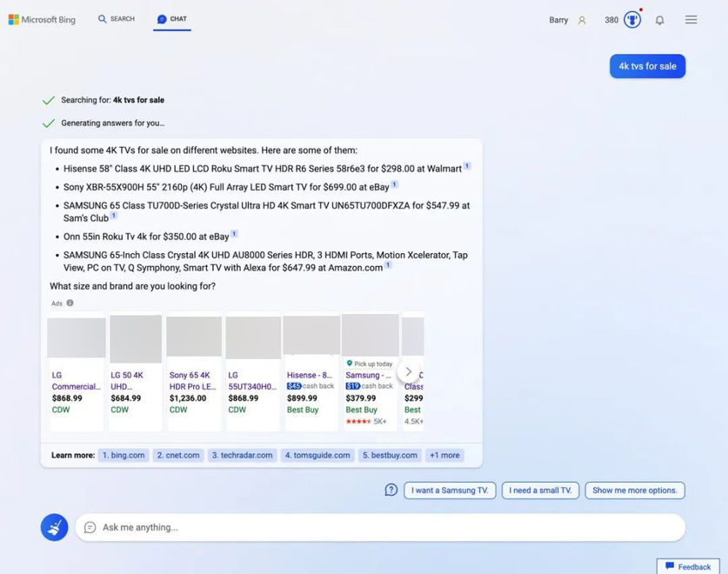Viewport: 728px width, 574px height.
Task: Choose 'Show me more options.' suggestion
Action: (x=635, y=491)
